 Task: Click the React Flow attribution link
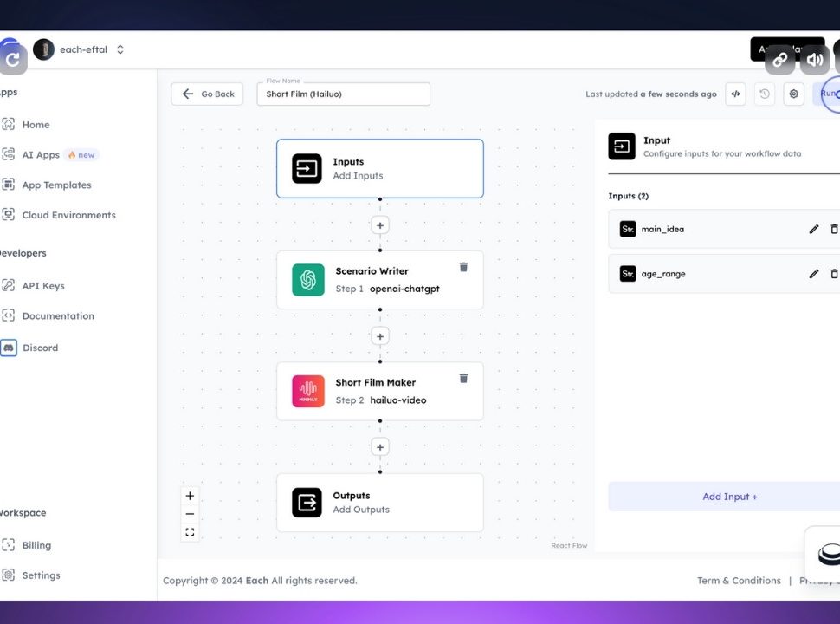tap(569, 545)
